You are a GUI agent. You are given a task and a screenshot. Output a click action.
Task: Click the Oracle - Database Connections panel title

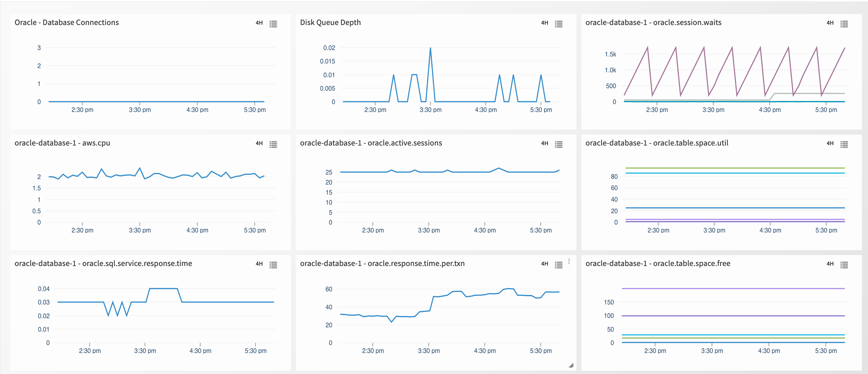click(x=66, y=23)
